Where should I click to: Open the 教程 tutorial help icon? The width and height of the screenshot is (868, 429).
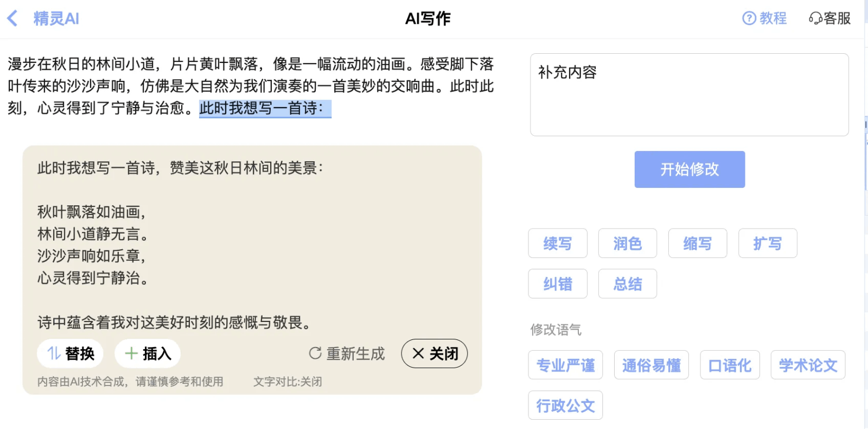pos(749,18)
